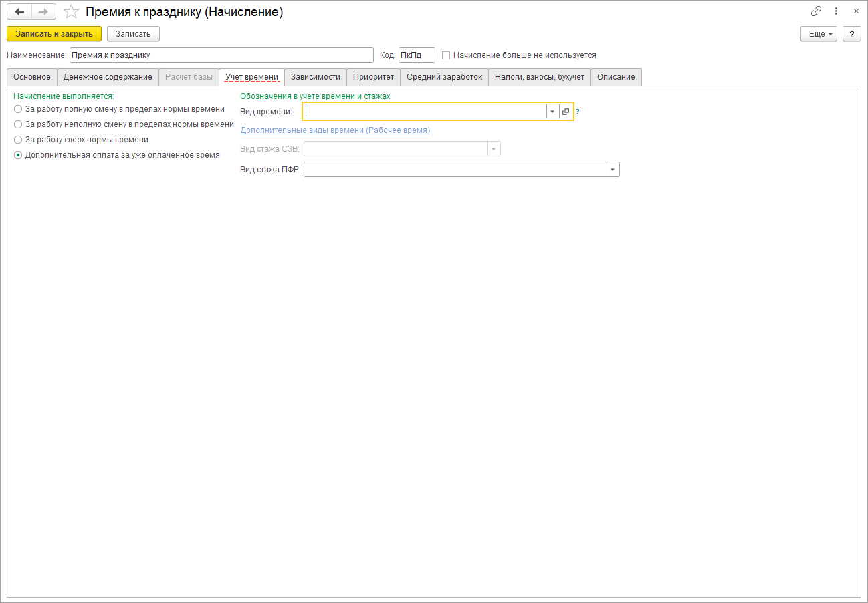Viewport: 868px width, 603px height.
Task: Select За работу сверх нормы времени
Action: pos(18,140)
